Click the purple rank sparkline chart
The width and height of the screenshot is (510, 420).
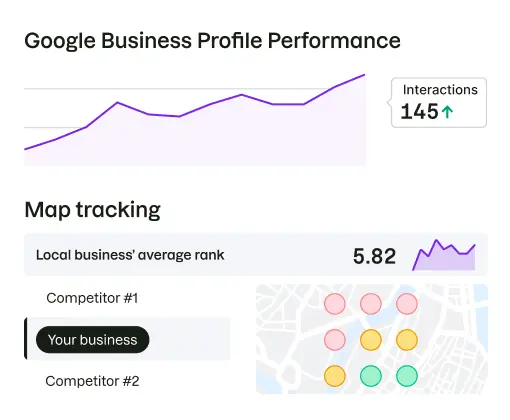pos(444,255)
